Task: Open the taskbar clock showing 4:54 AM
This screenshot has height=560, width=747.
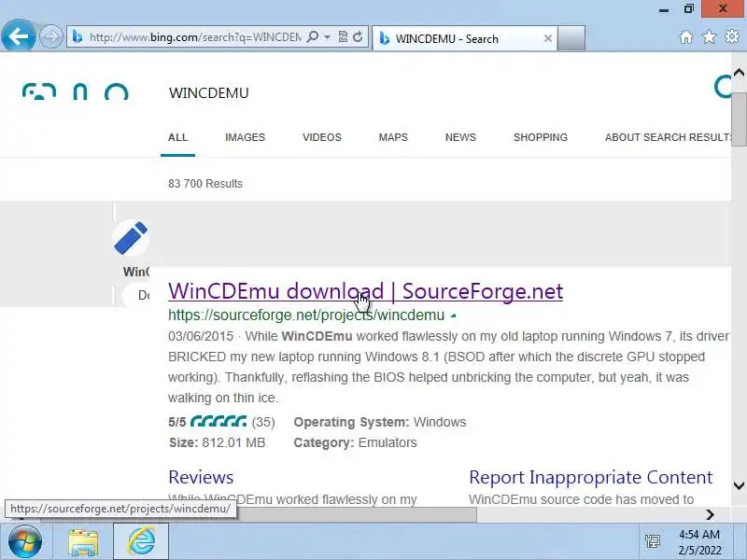Action: (x=699, y=542)
